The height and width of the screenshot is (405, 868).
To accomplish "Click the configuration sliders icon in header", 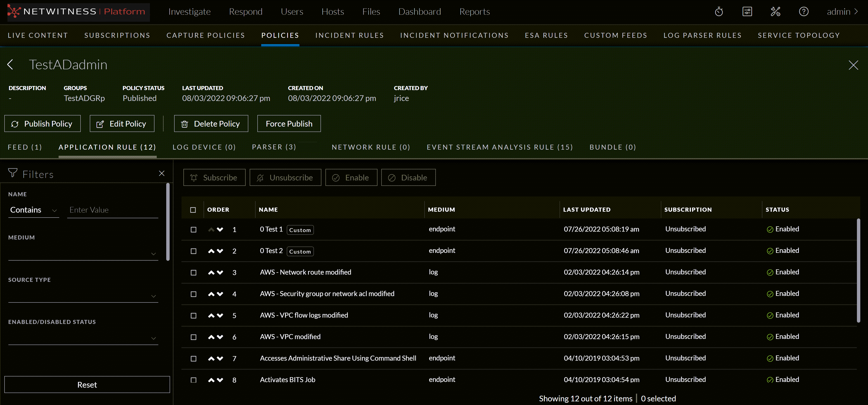I will tap(747, 12).
